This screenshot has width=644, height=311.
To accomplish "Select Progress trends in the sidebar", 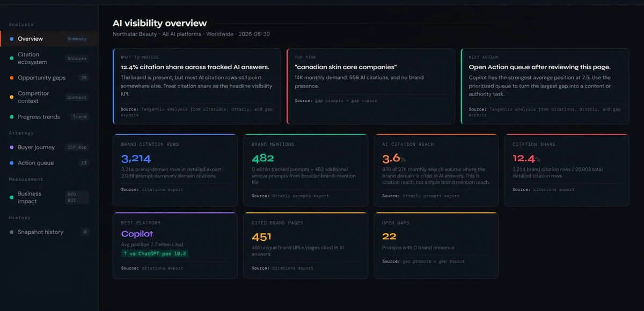I will pos(49,116).
